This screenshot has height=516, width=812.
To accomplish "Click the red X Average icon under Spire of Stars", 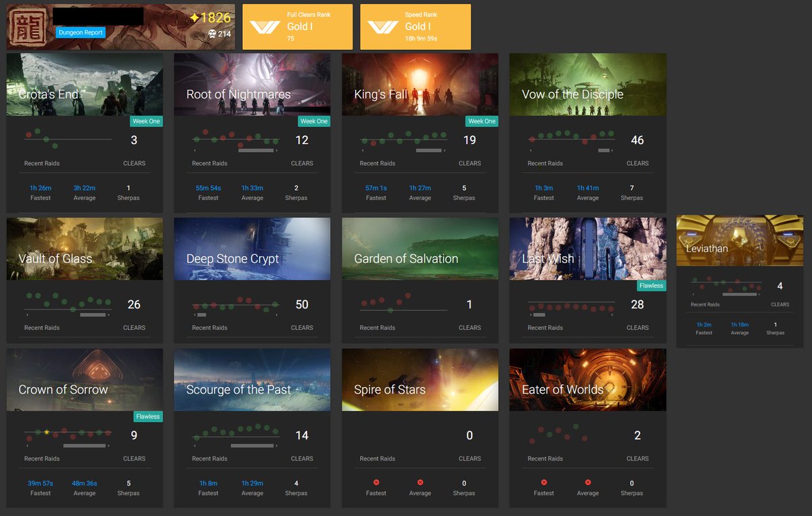I will 420,482.
